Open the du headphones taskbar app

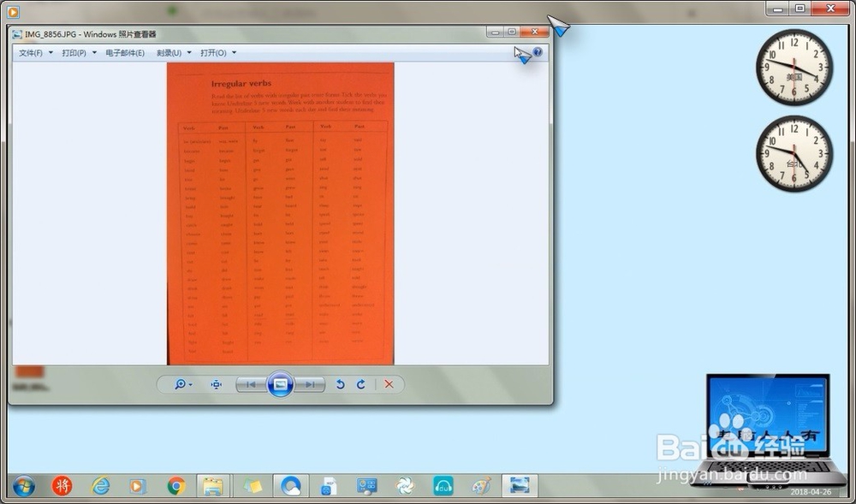point(443,485)
